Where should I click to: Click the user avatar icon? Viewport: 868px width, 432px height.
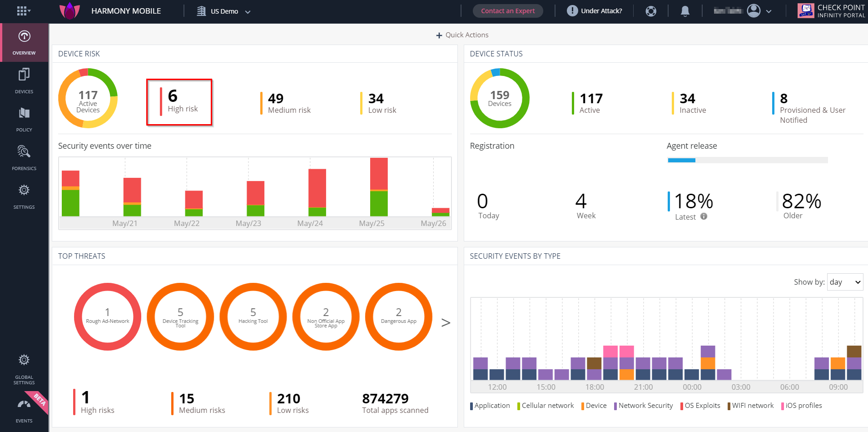[x=754, y=11]
